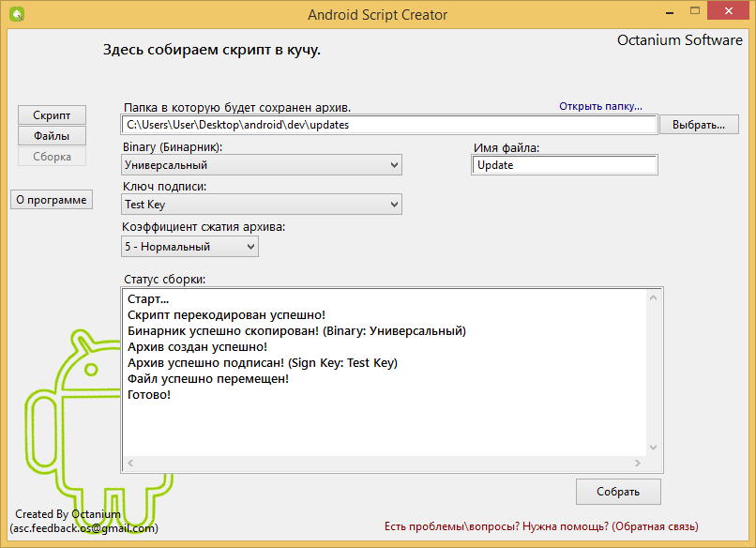Image resolution: width=756 pixels, height=548 pixels.
Task: Click 'Скрипт перекодирован успешно!' log line
Action: tap(227, 315)
